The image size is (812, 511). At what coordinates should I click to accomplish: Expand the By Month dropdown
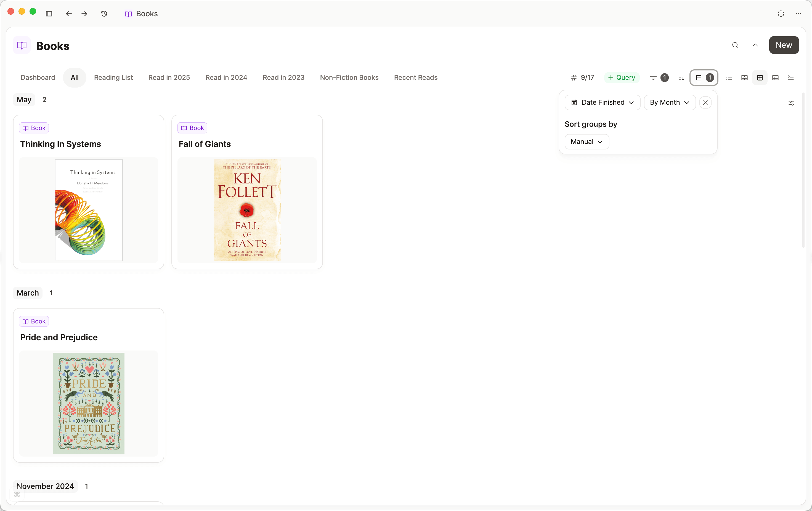click(x=669, y=102)
